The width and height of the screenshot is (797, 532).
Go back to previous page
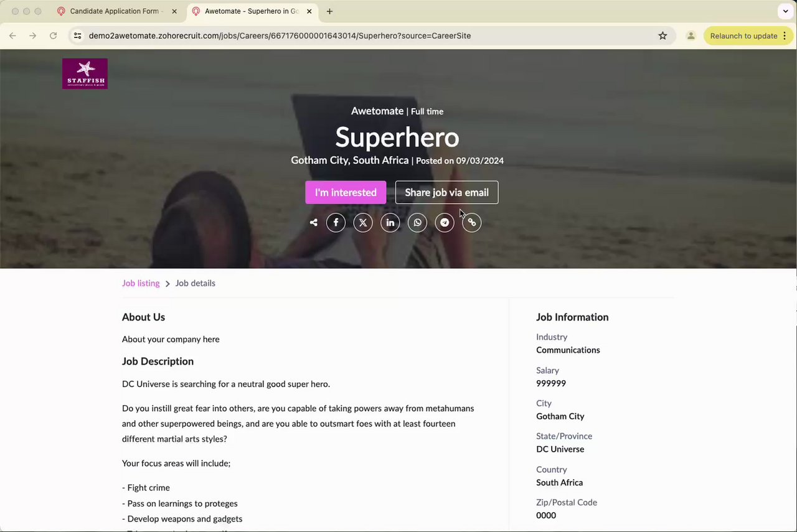[12, 36]
